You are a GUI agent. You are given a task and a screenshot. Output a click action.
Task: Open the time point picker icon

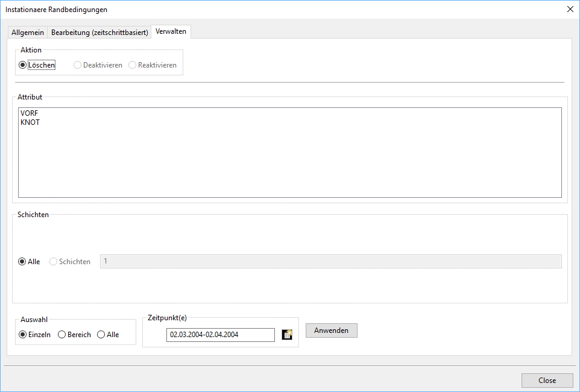[x=287, y=335]
